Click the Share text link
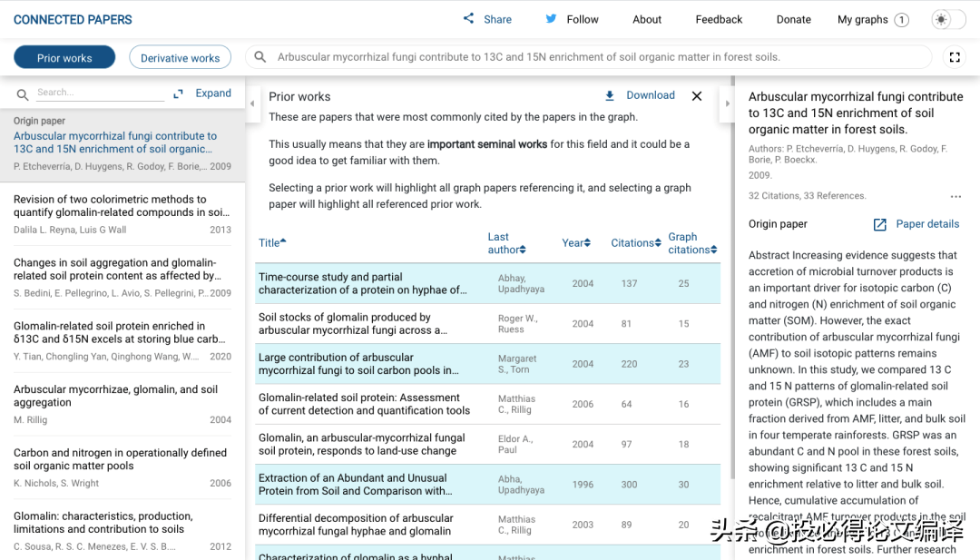980x560 pixels. click(497, 19)
